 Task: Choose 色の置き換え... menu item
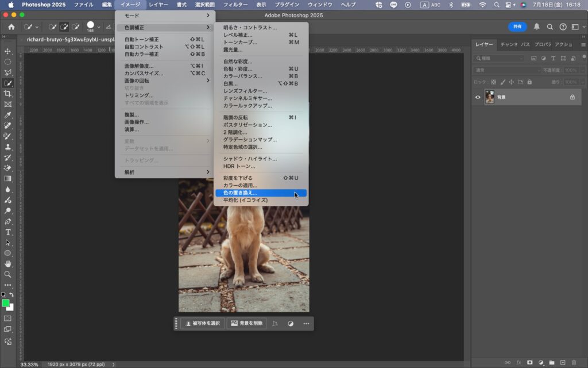point(261,193)
